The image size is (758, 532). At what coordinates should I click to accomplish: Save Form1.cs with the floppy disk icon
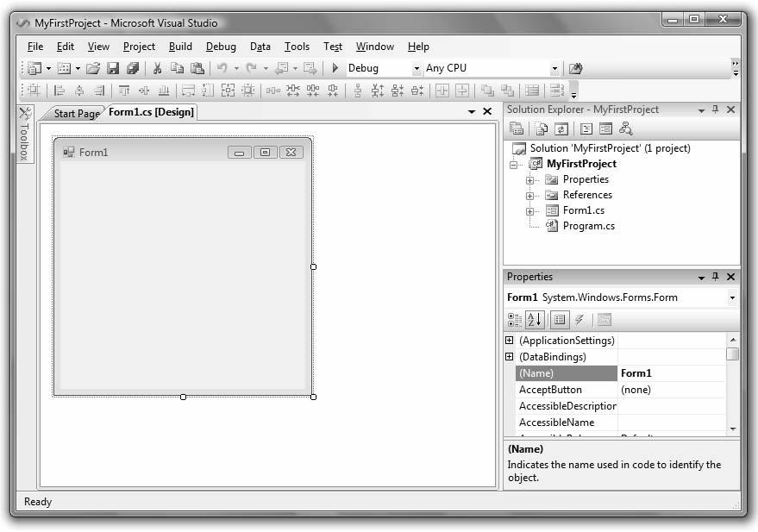pos(113,68)
